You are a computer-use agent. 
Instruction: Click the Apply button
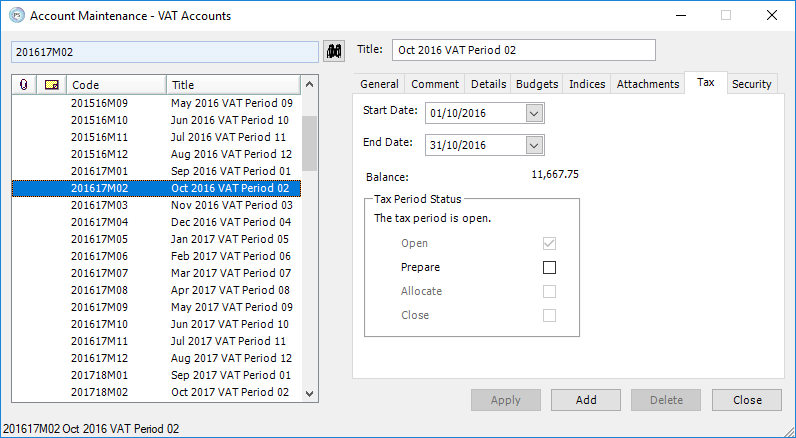[506, 400]
